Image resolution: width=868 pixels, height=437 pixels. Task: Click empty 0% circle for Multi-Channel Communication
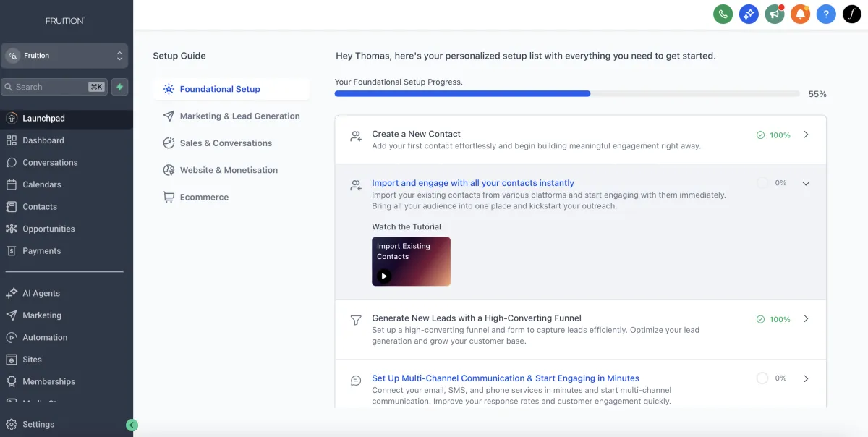coord(762,378)
